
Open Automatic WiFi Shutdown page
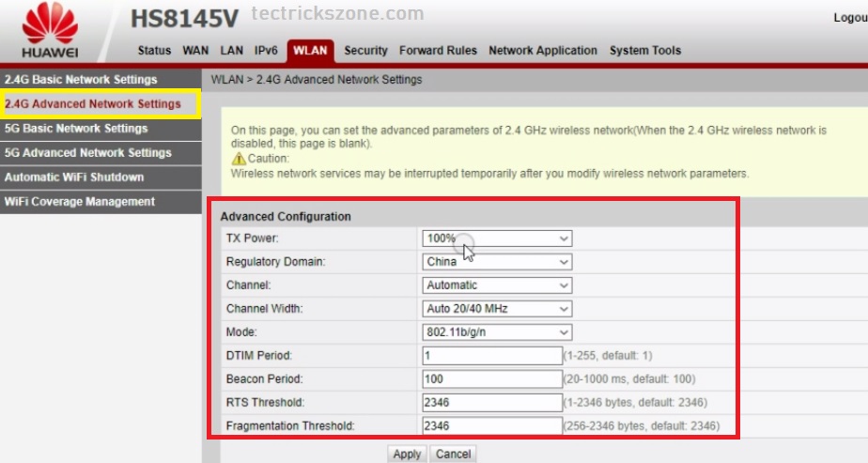pyautogui.click(x=74, y=177)
